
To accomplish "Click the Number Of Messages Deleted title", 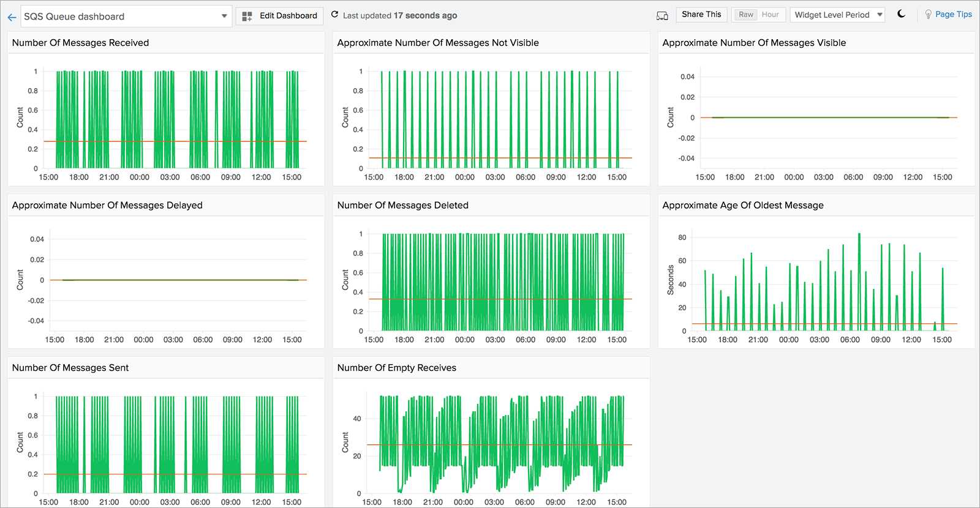I will [x=402, y=206].
